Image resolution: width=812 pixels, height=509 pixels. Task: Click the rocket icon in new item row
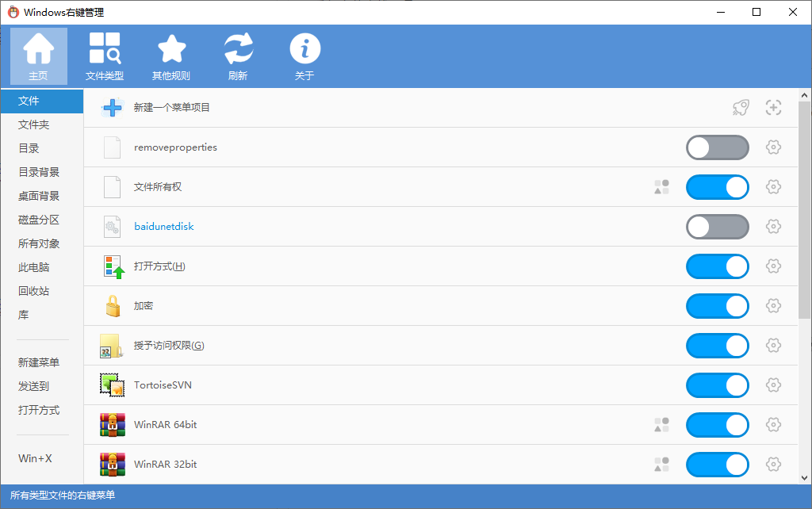[x=740, y=108]
